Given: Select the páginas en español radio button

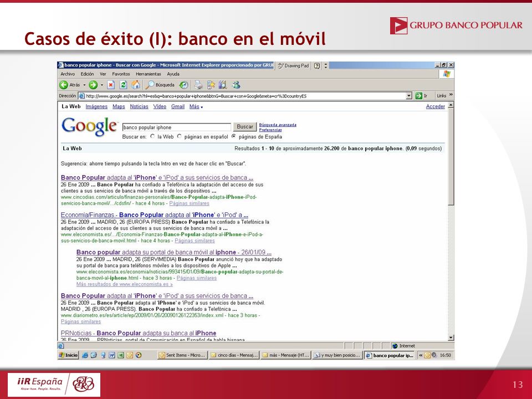Looking at the screenshot, I should click(180, 136).
